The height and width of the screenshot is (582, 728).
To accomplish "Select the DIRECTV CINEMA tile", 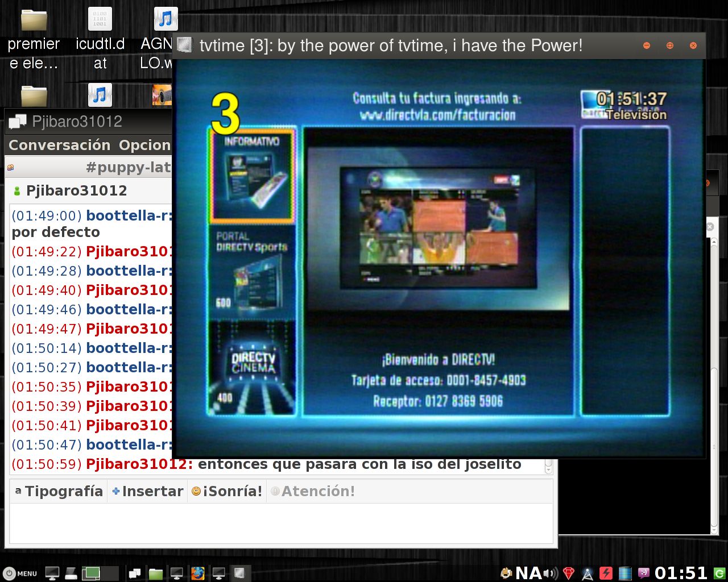I will coord(251,368).
